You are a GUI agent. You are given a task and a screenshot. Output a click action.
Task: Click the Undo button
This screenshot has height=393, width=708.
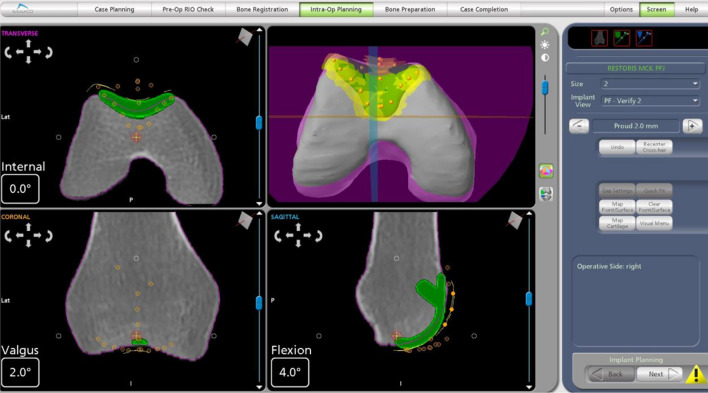point(617,147)
